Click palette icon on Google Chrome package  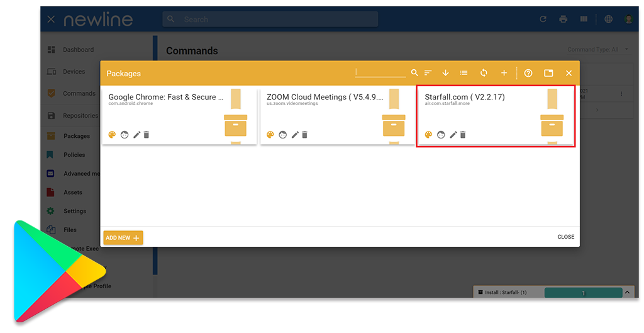(112, 135)
